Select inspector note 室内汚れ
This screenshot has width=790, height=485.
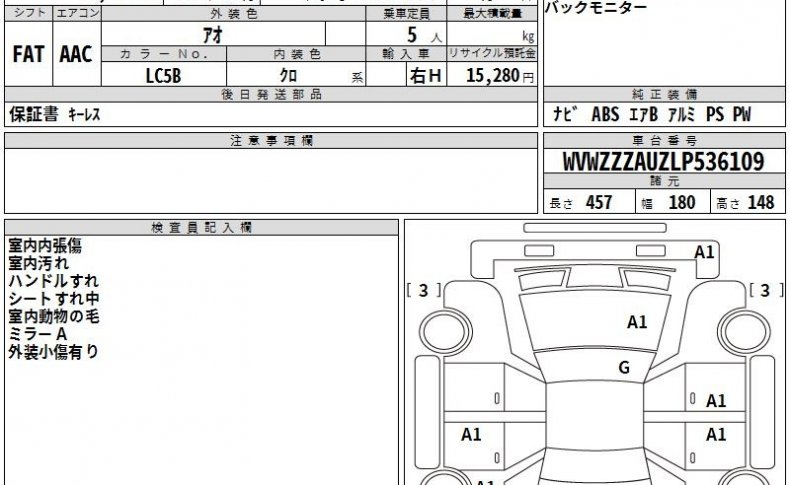38,263
